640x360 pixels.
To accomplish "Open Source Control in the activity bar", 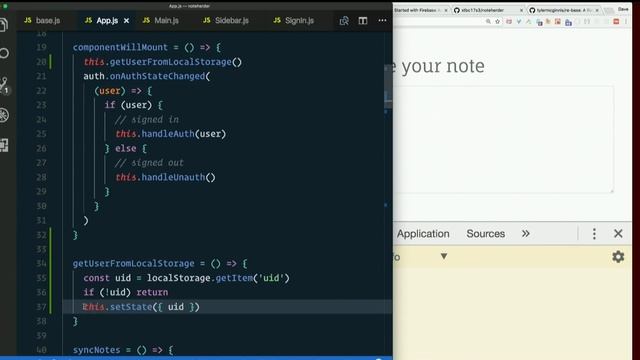I will 4,85.
